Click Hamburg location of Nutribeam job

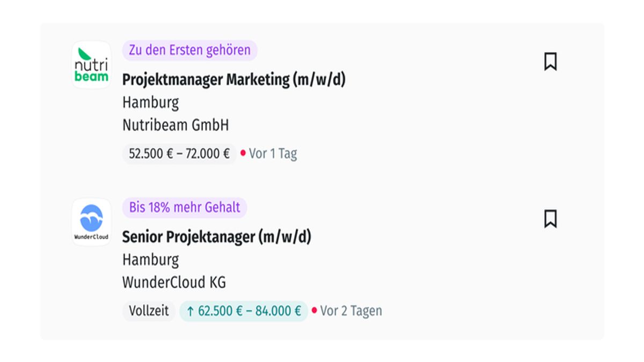[x=150, y=102]
